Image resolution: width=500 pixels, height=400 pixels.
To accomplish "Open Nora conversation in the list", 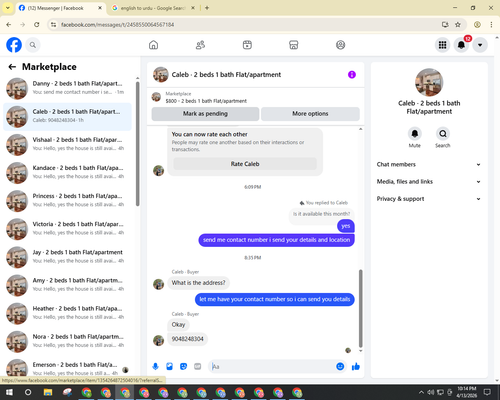I will click(67, 342).
